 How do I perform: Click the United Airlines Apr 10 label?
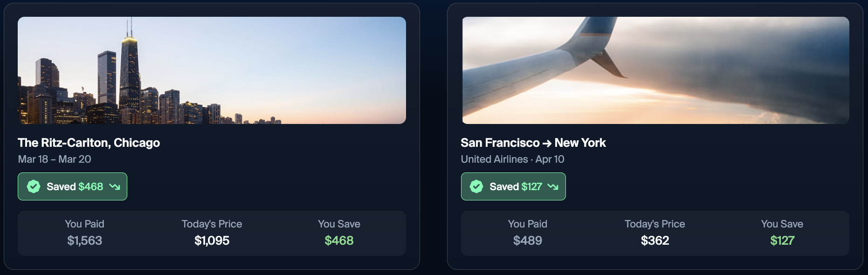(x=512, y=159)
